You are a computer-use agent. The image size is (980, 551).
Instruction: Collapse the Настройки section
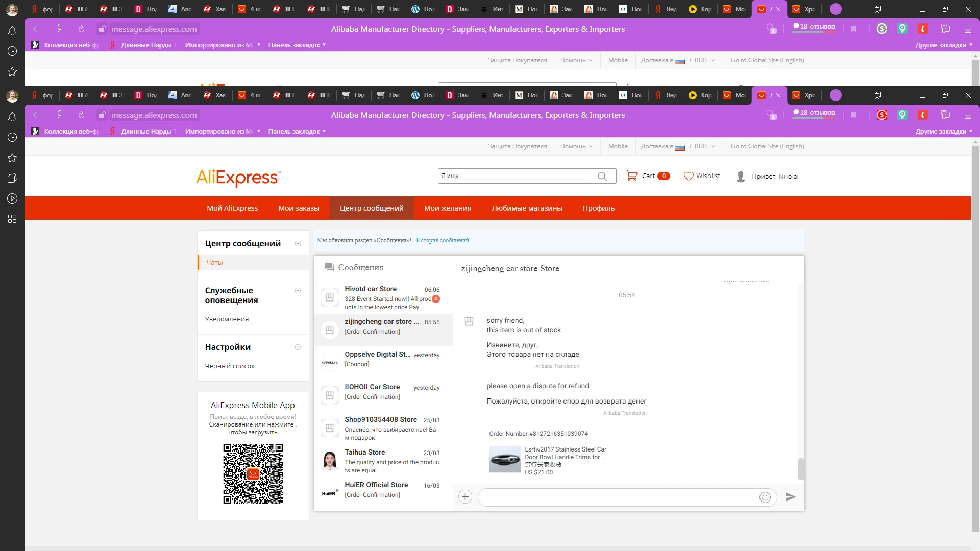click(x=298, y=347)
